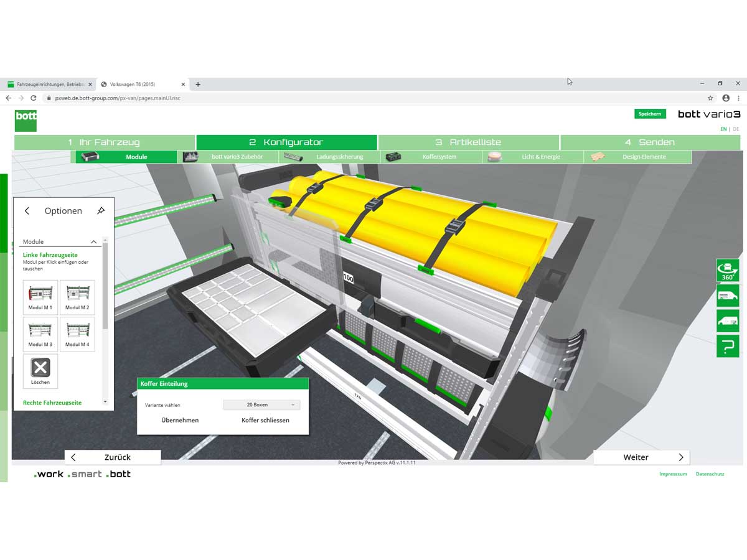The width and height of the screenshot is (747, 560).
Task: Continue with the Weiter button
Action: [641, 457]
